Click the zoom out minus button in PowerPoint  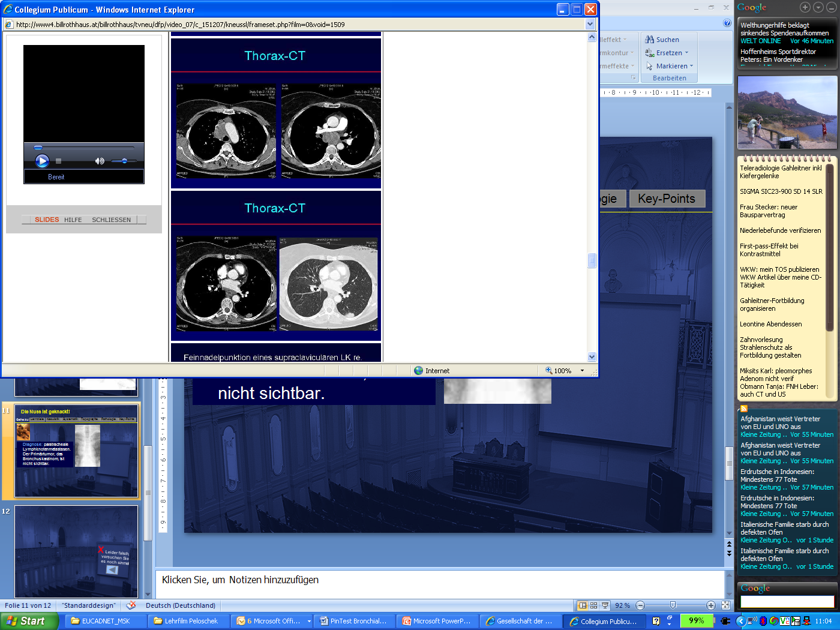pos(640,605)
